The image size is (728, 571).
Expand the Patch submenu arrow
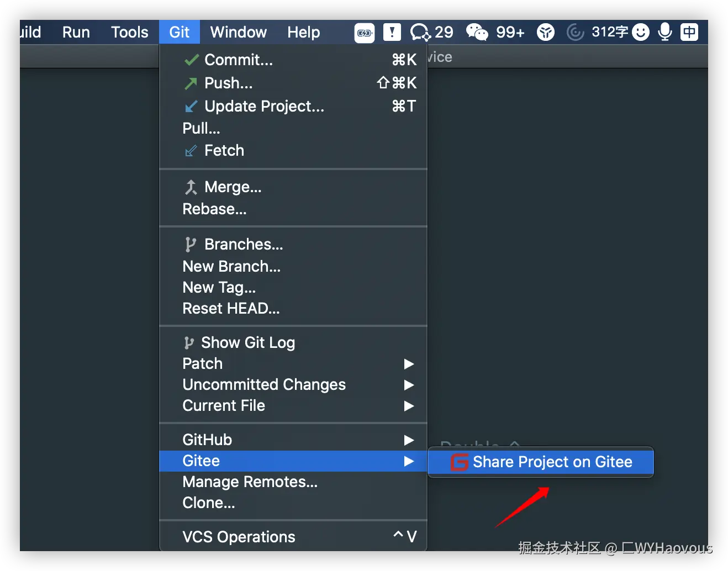409,364
